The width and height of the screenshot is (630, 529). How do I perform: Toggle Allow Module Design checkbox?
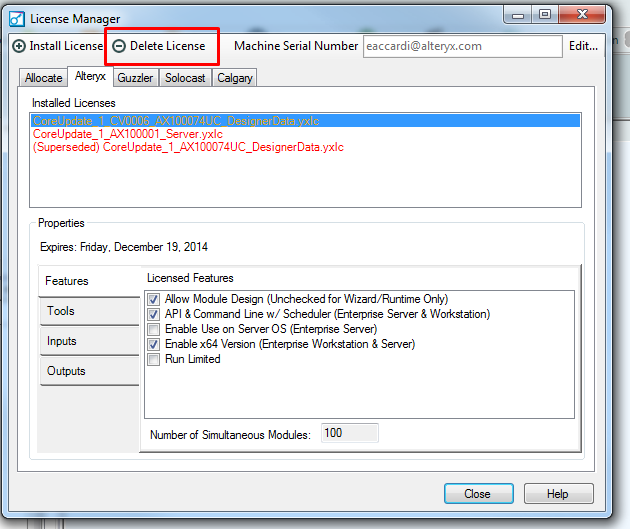pos(153,299)
